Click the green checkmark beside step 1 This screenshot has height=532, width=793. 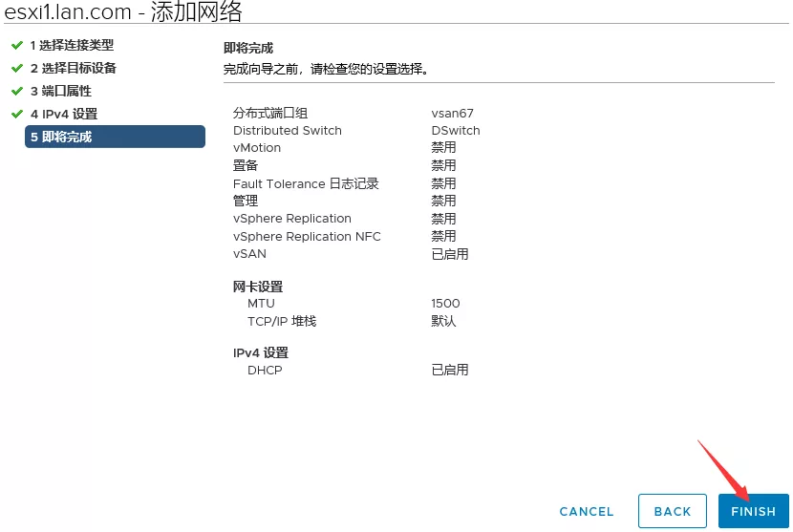[x=16, y=45]
